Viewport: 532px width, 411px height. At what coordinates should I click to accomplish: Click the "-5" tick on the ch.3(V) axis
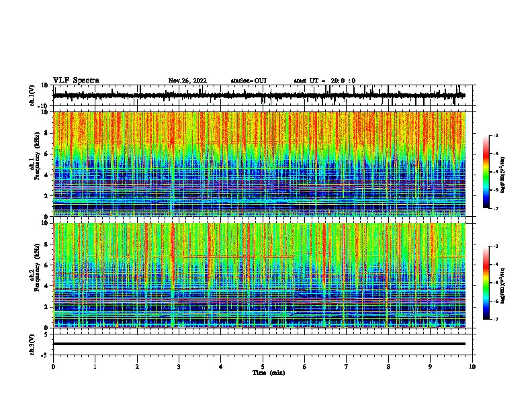45,355
